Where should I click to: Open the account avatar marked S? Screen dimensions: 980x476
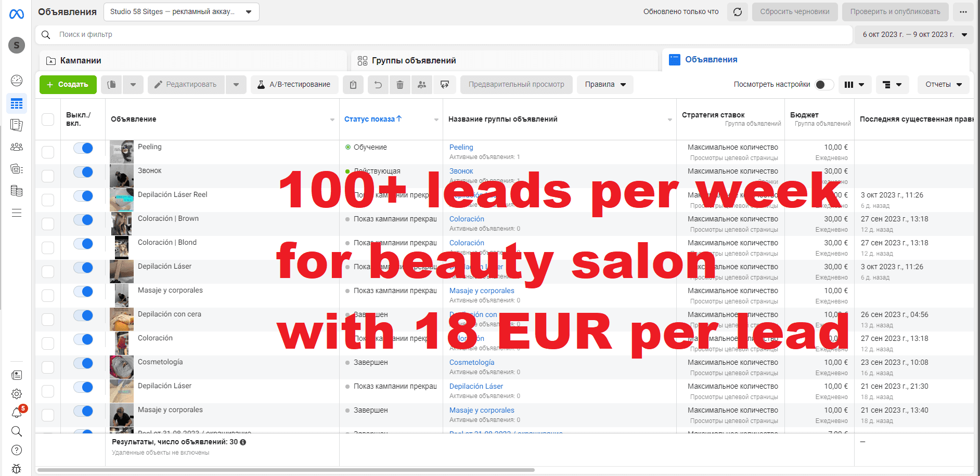coord(17,45)
